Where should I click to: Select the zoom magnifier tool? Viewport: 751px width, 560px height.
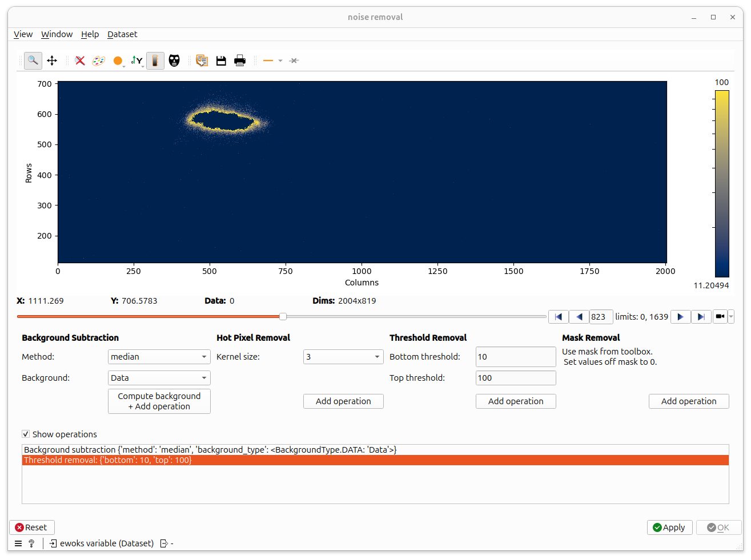[33, 61]
